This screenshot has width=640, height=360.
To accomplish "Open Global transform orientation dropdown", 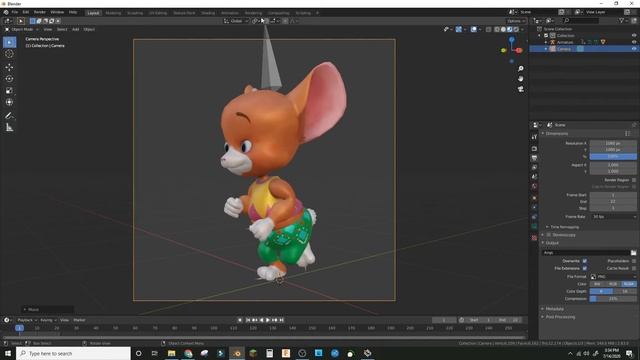I will click(236, 21).
